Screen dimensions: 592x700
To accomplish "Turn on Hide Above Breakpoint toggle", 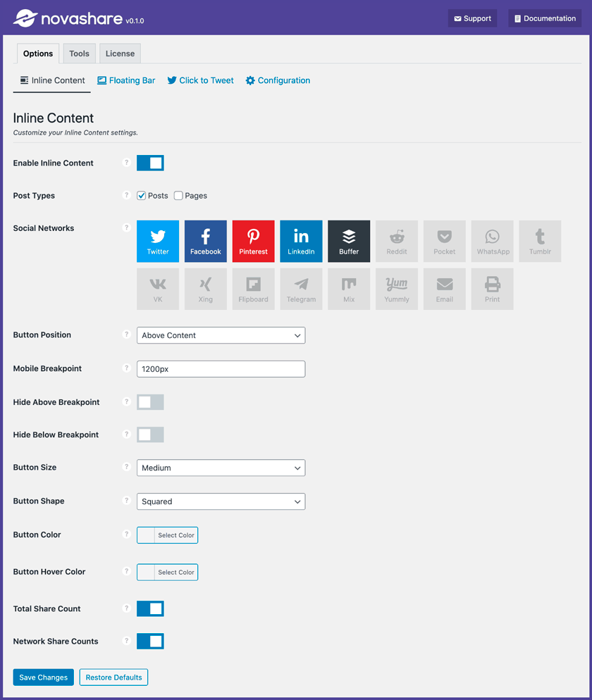I will (x=150, y=402).
